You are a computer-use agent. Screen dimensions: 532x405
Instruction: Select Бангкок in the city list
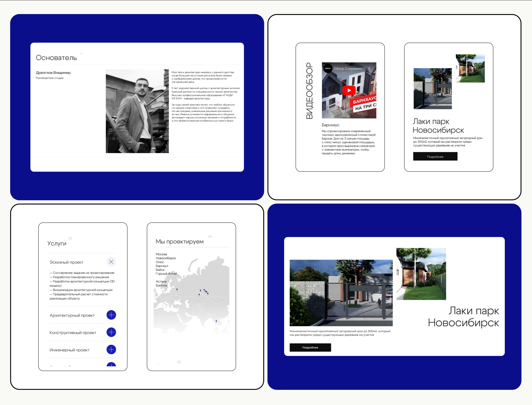pos(161,285)
